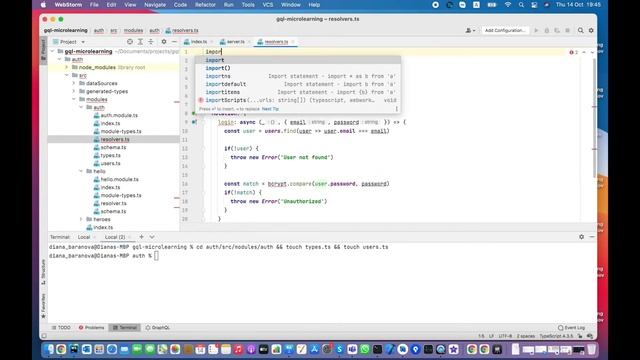640x360 pixels.
Task: Click Next Tip link in completion popup
Action: pos(270,109)
